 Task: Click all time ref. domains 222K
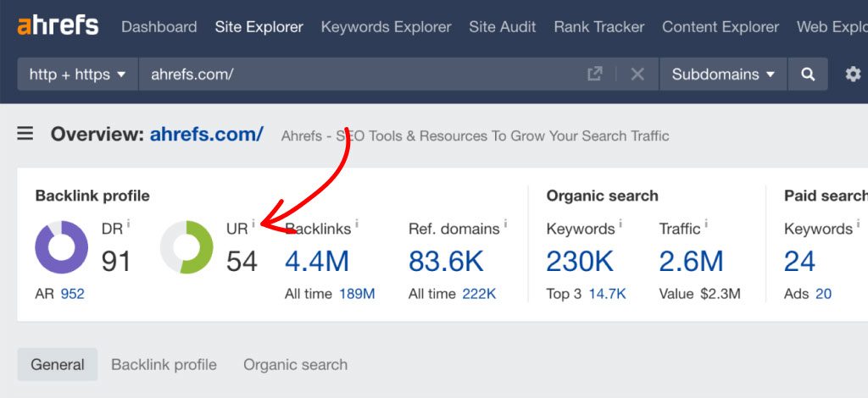[x=480, y=294]
